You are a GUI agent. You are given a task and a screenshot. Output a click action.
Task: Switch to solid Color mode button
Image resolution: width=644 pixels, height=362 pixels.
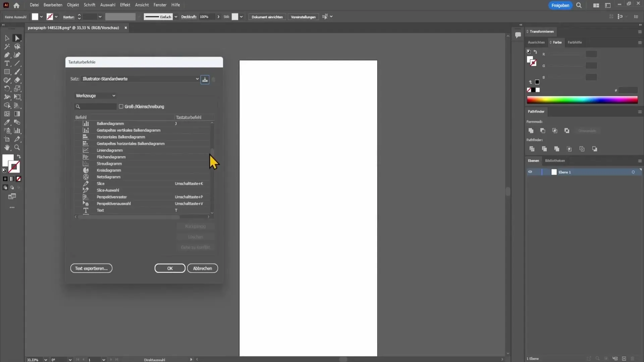[x=5, y=179]
